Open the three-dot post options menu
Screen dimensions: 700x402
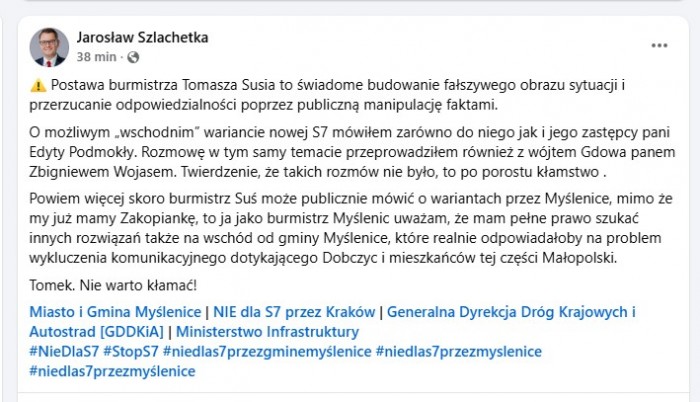coord(659,46)
